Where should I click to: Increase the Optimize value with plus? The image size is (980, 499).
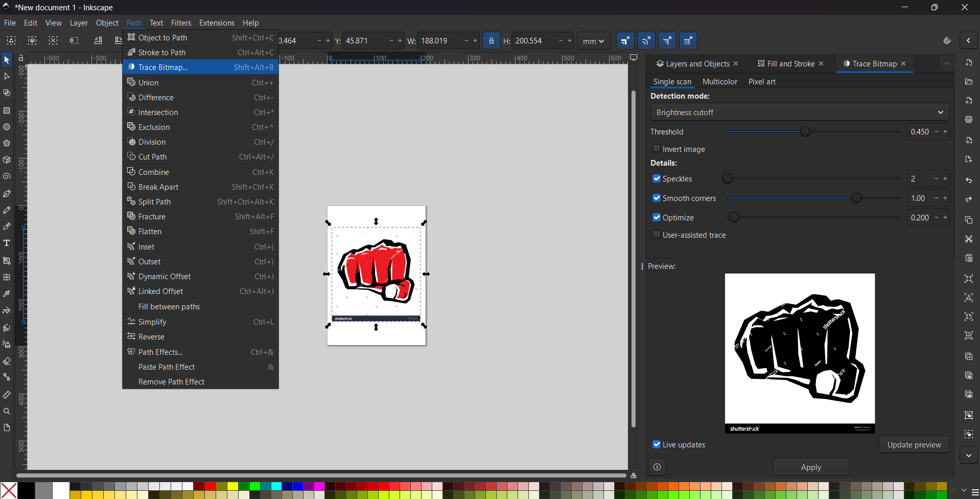(945, 217)
